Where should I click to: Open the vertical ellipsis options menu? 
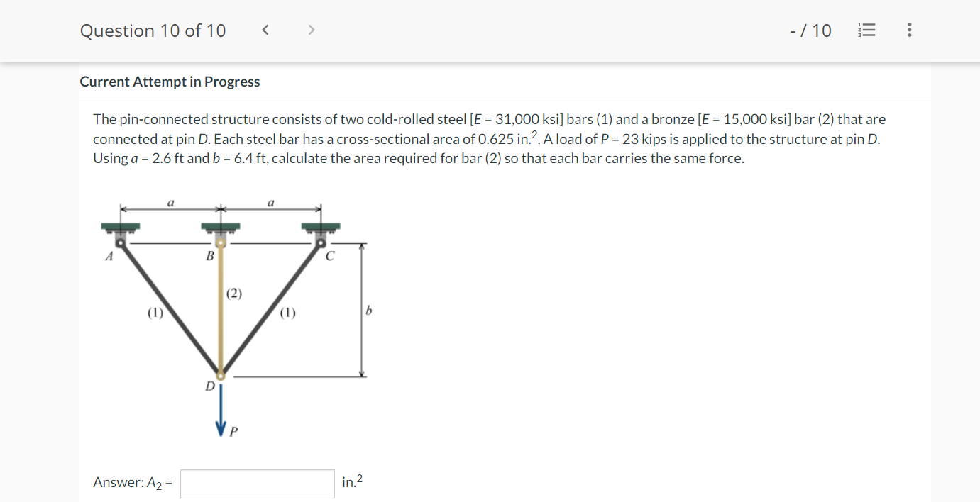click(x=909, y=30)
